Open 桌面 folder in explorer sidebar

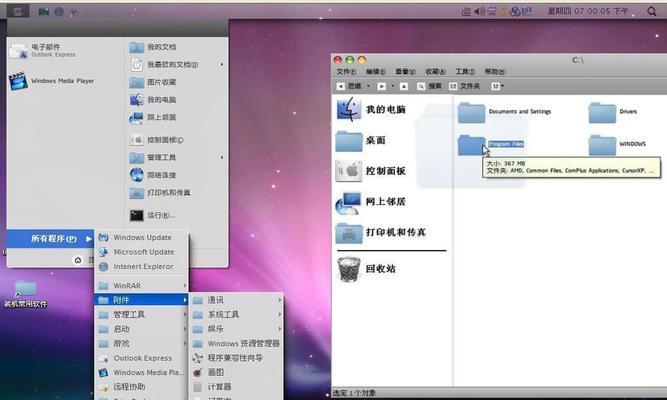361,140
